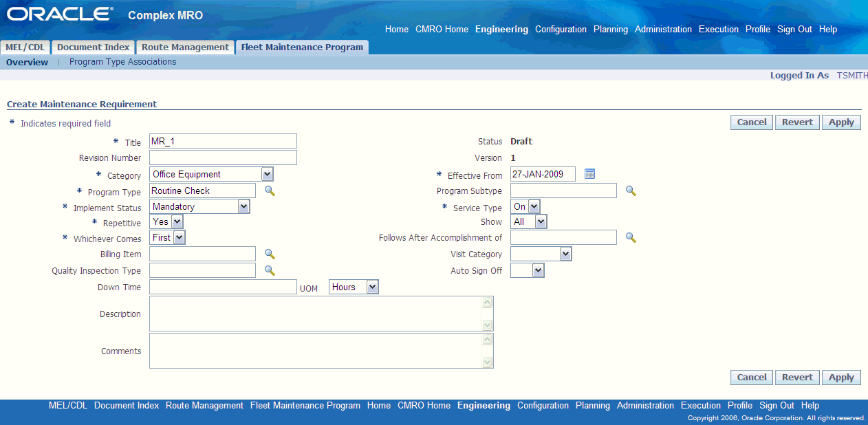Open the Implement Status dropdown

pos(199,206)
